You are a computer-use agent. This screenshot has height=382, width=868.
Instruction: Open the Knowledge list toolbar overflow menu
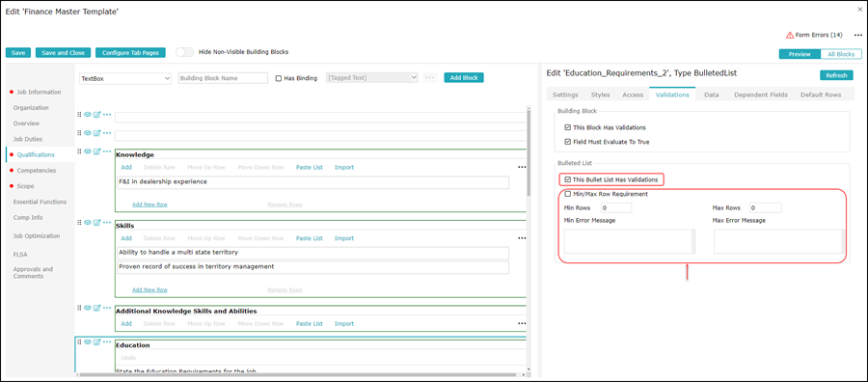point(522,167)
